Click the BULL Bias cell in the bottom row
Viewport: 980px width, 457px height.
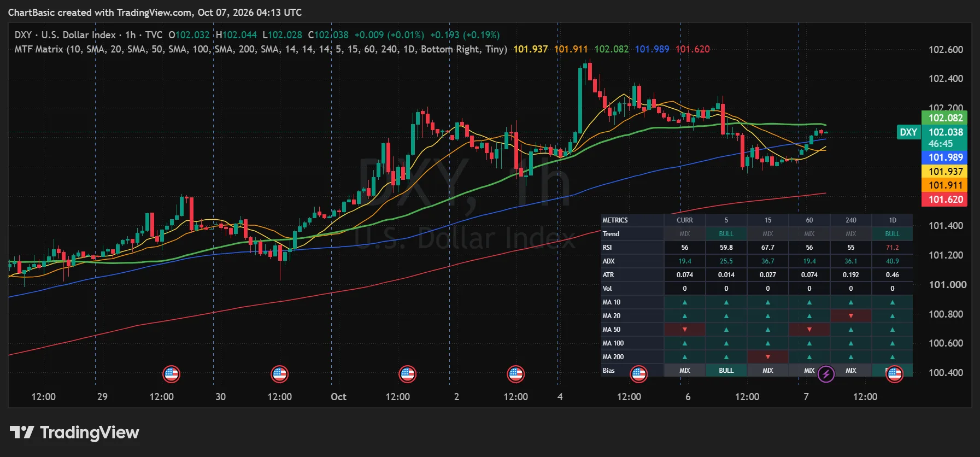click(726, 371)
